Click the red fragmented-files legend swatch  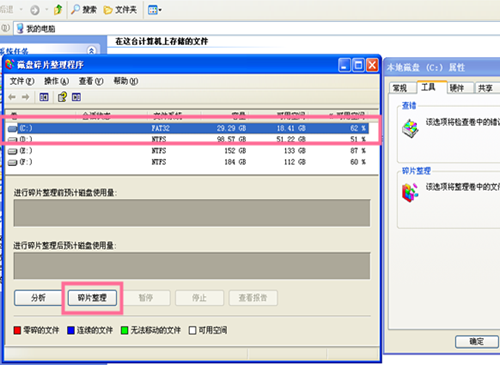coord(17,330)
